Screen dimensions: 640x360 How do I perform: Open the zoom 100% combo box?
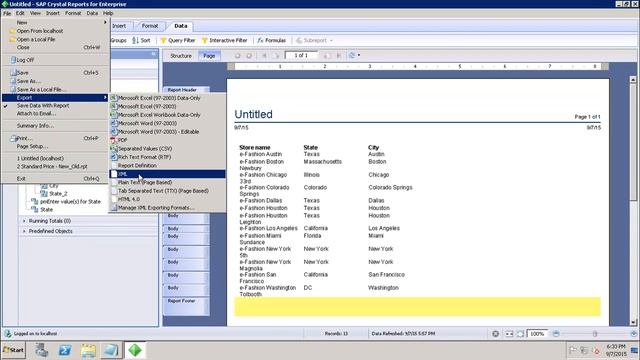pyautogui.click(x=538, y=334)
